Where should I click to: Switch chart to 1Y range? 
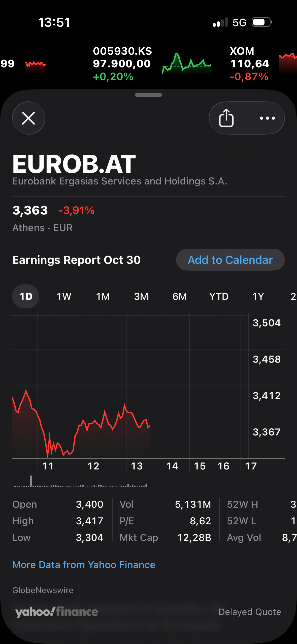tap(258, 296)
